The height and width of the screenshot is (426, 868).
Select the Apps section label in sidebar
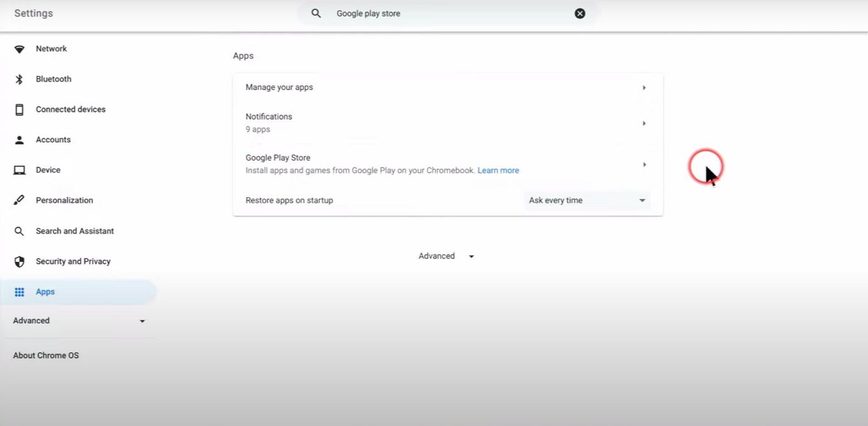[45, 292]
